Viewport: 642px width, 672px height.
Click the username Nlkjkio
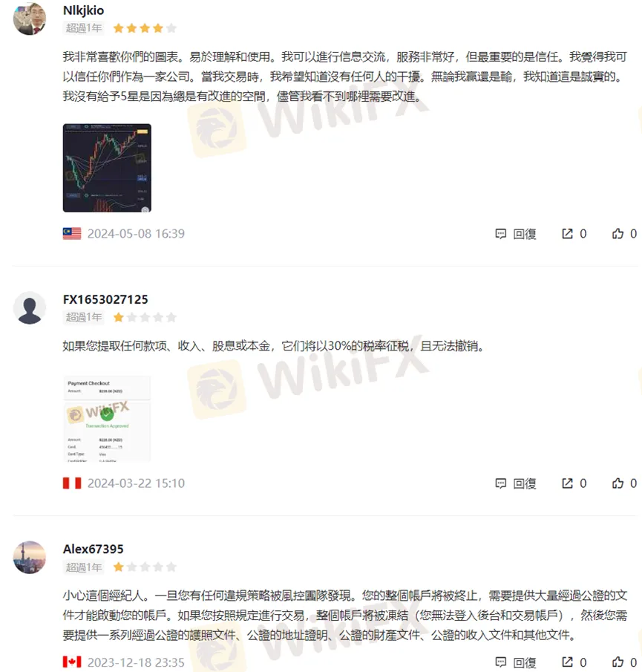click(x=84, y=10)
